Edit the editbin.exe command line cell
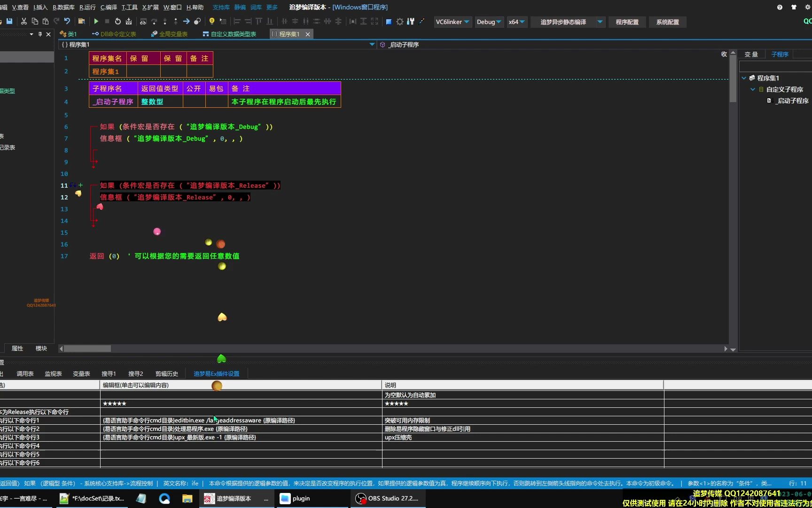 (x=241, y=421)
